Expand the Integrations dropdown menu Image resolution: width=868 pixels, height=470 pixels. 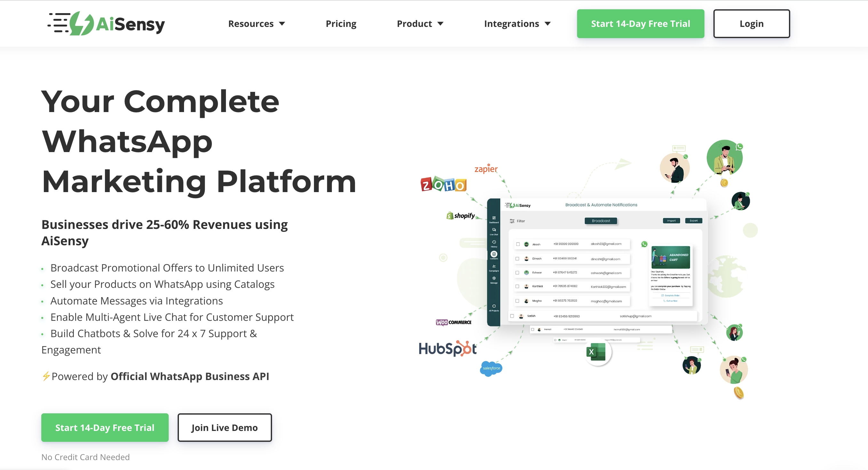coord(516,24)
